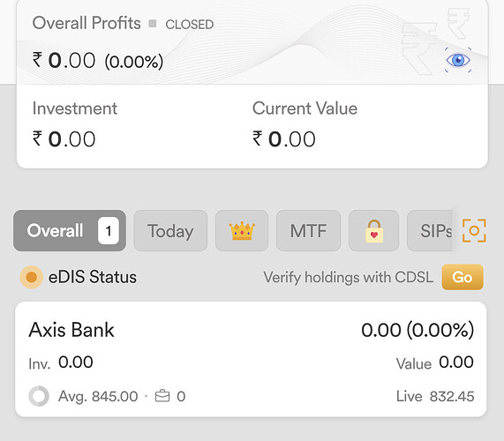Viewport: 504px width, 441px height.
Task: Tap the Live 832.45 price
Action: 435,396
